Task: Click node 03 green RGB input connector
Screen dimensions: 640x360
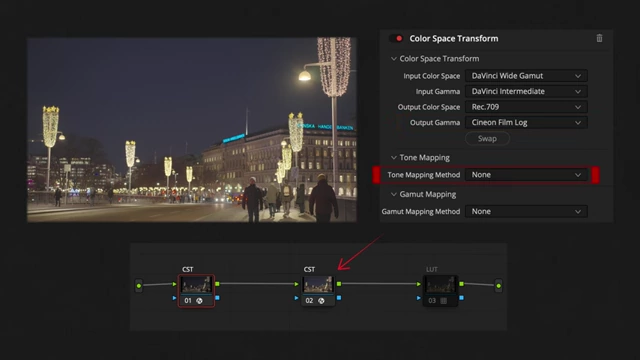Action: (418, 284)
